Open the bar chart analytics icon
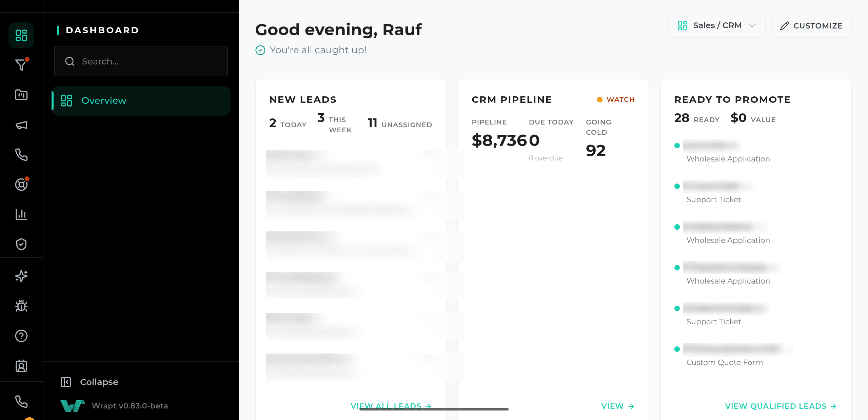 [x=21, y=214]
